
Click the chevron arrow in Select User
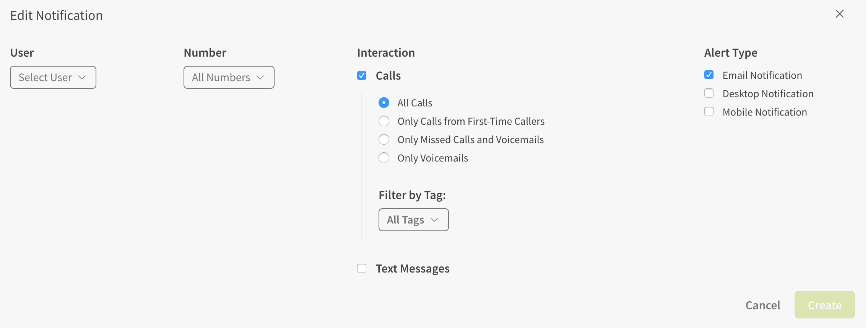82,77
